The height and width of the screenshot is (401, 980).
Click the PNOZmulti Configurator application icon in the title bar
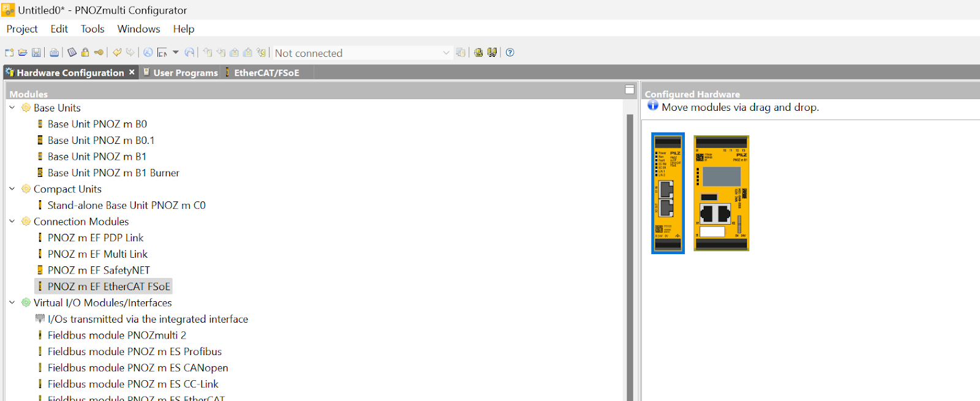pos(8,10)
